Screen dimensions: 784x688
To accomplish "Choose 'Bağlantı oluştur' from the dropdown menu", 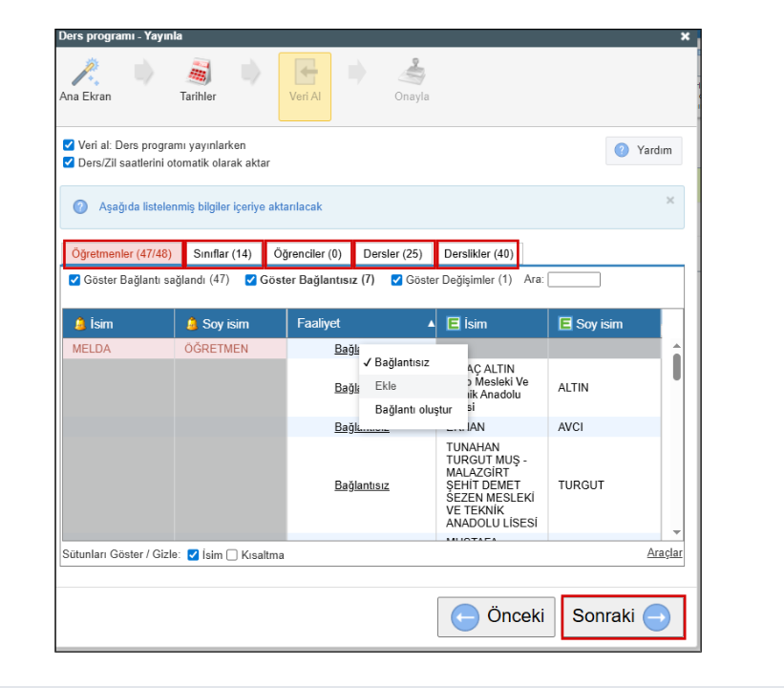I will tap(413, 410).
